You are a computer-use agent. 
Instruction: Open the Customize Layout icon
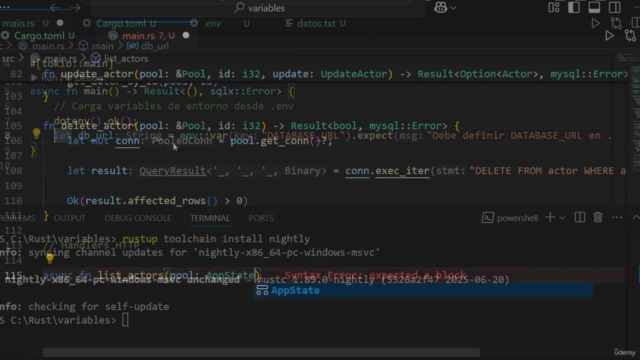click(x=554, y=7)
